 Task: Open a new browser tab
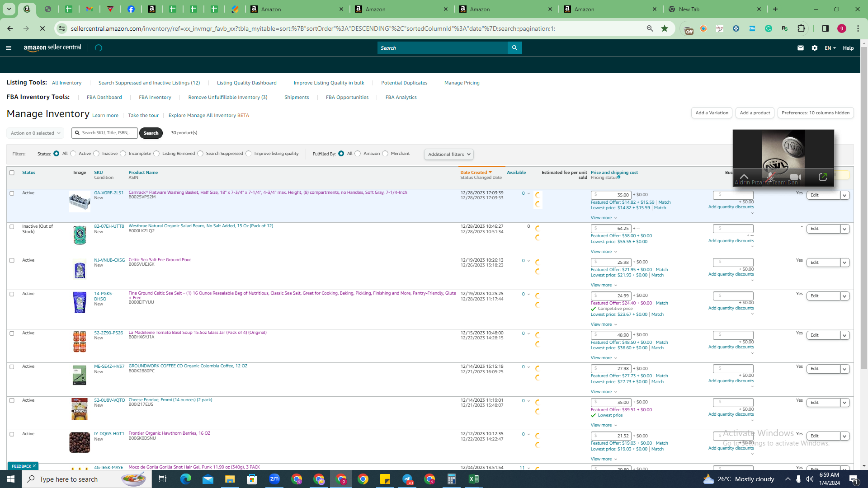click(x=775, y=9)
